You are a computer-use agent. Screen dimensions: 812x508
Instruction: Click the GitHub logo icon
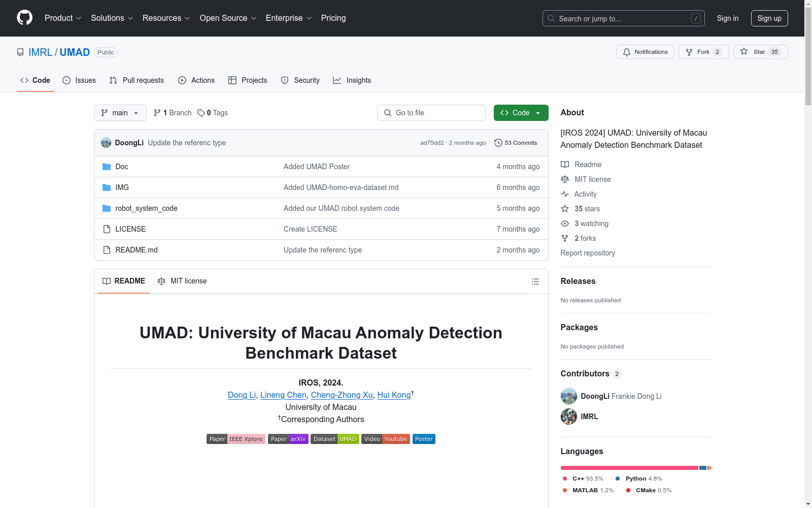point(24,18)
